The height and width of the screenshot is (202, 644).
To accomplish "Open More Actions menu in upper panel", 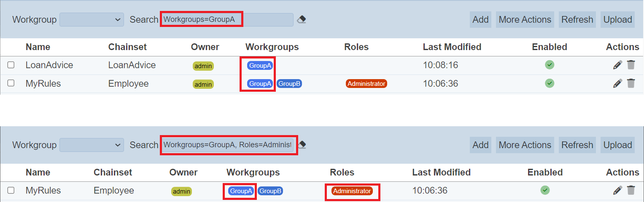I will click(x=525, y=19).
